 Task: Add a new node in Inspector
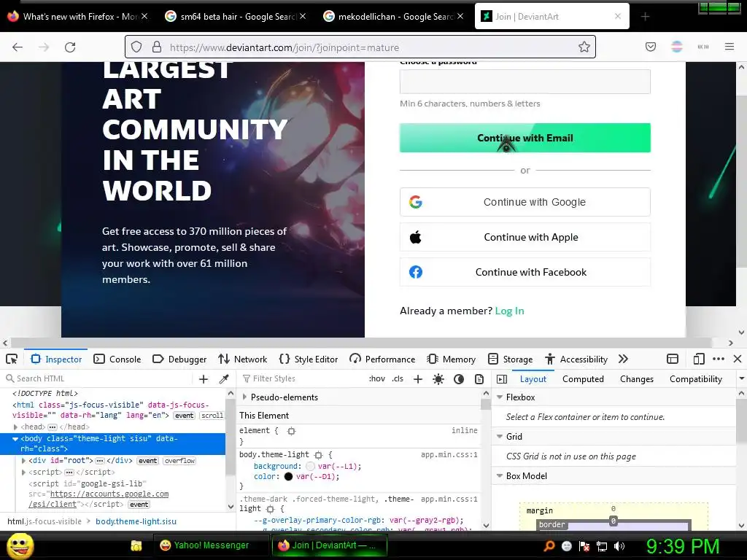(x=204, y=379)
